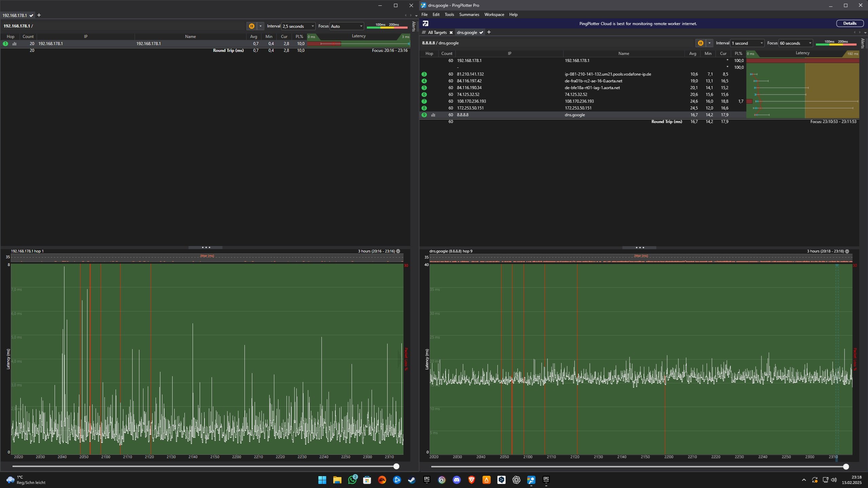Open Interval dropdown showing 1 second
The width and height of the screenshot is (868, 488).
747,43
